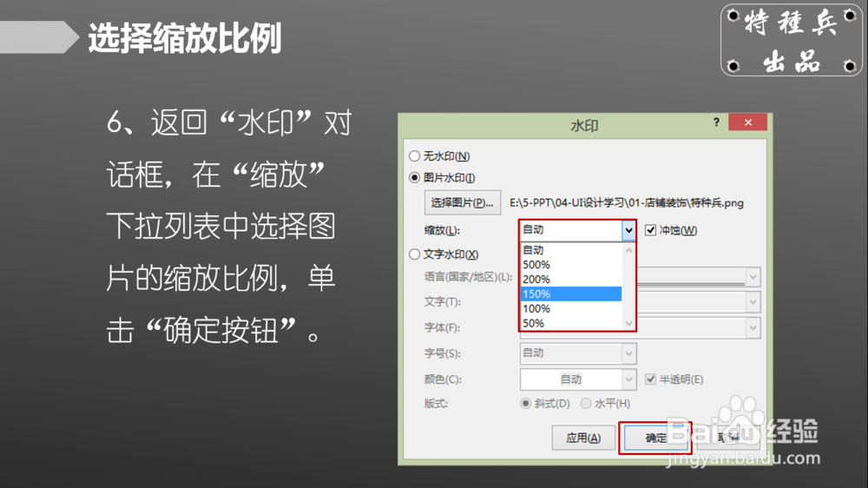Choose 自动 in the scale list
Screen dimensions: 868x488
point(571,250)
